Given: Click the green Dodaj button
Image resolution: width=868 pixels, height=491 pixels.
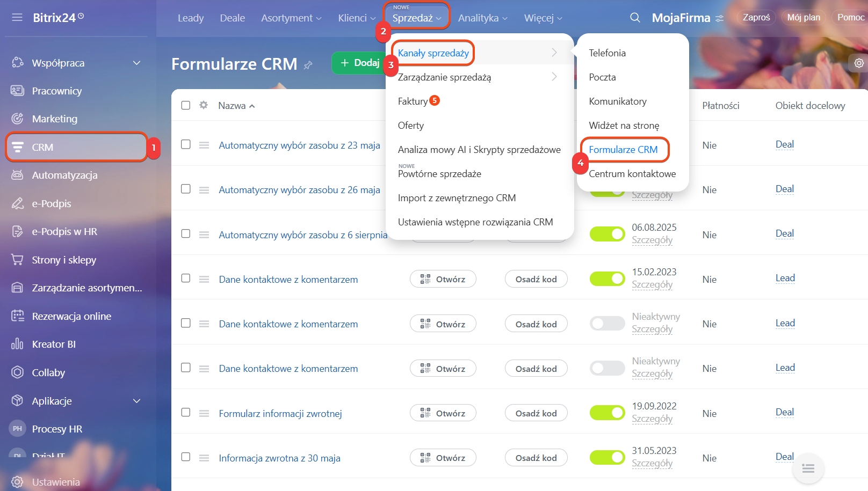Looking at the screenshot, I should click(359, 63).
